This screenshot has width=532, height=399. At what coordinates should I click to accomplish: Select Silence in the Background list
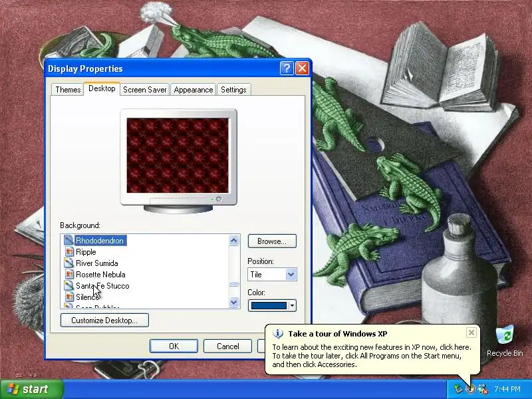[x=87, y=297]
